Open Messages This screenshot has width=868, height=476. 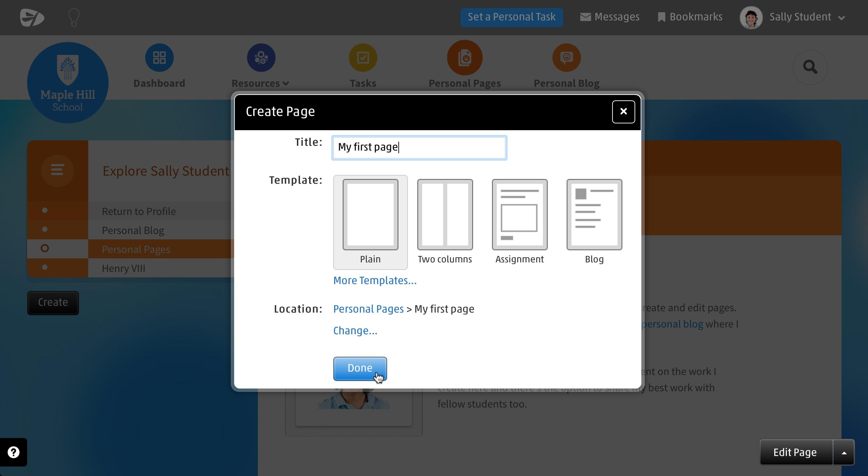pos(609,17)
